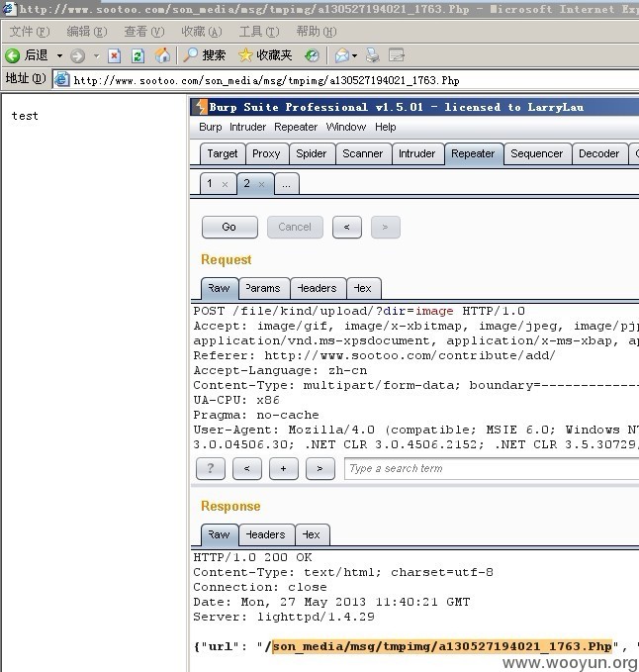The width and height of the screenshot is (639, 672).
Task: Close Repeater tab 1 with its x
Action: tap(225, 184)
